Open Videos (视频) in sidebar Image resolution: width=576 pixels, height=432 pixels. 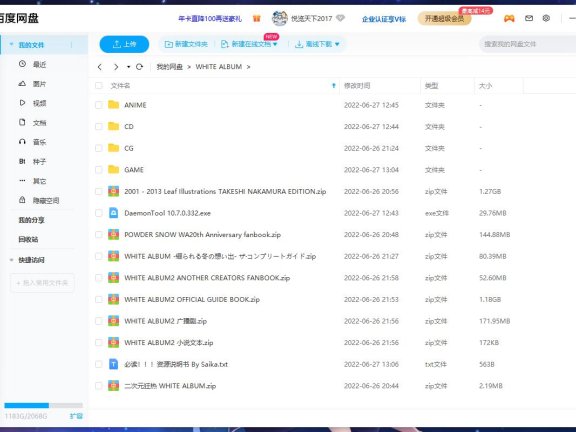pyautogui.click(x=39, y=103)
